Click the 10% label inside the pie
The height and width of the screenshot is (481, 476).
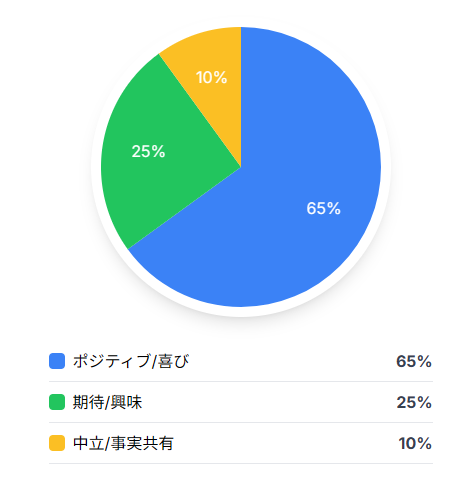pyautogui.click(x=211, y=77)
